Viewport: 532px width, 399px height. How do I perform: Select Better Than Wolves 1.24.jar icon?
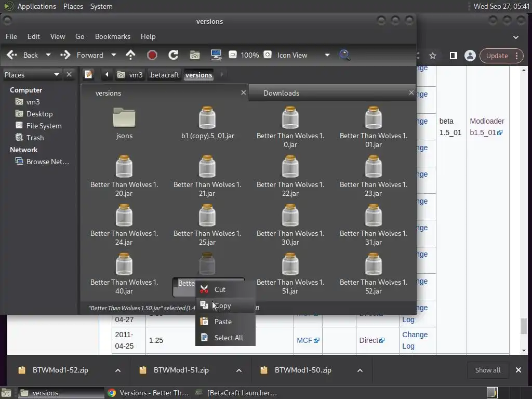click(x=124, y=216)
